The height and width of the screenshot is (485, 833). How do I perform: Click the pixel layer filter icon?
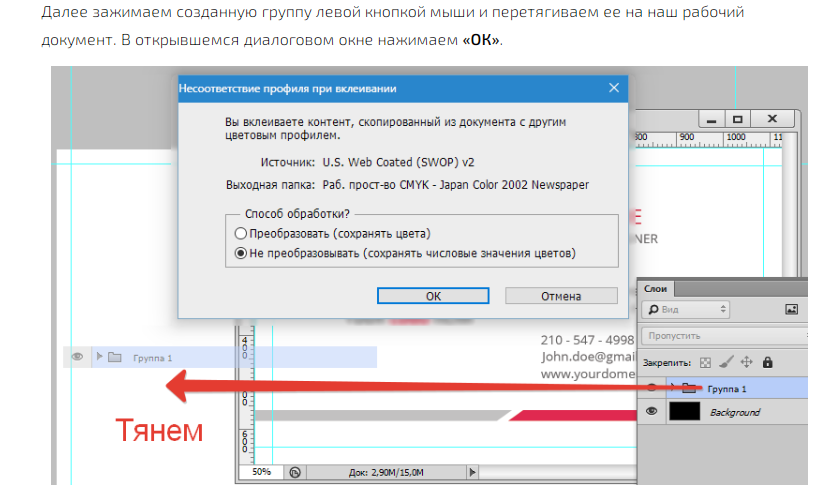click(x=791, y=310)
